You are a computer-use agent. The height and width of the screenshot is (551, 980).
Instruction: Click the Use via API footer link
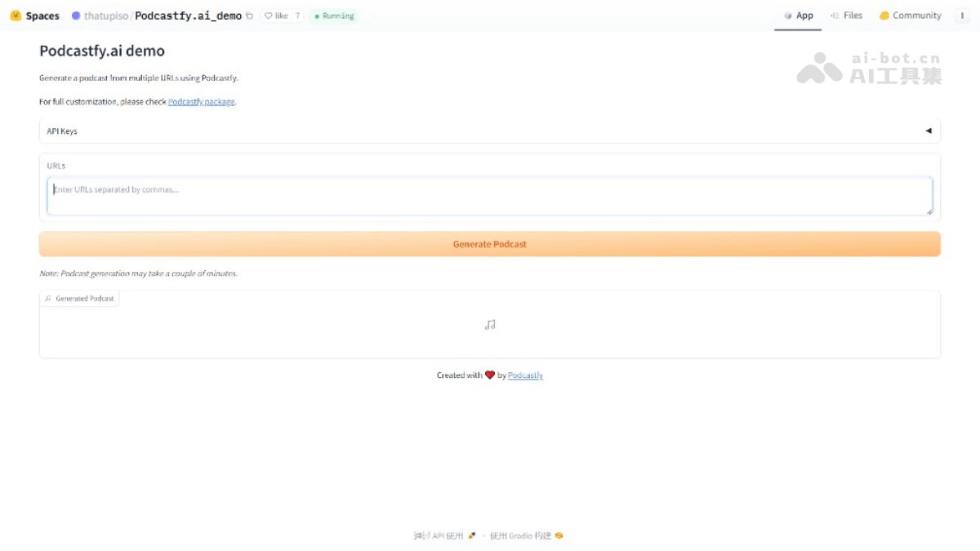[445, 536]
